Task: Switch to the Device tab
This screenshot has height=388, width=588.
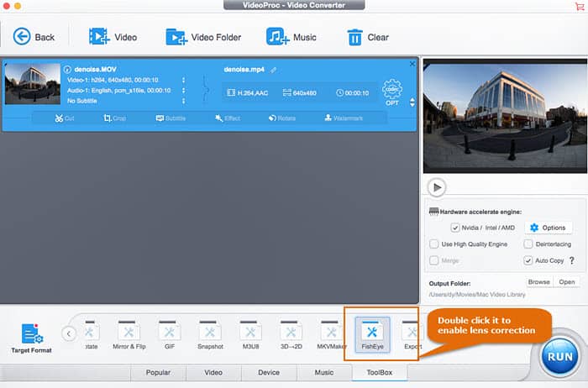Action: coord(269,373)
